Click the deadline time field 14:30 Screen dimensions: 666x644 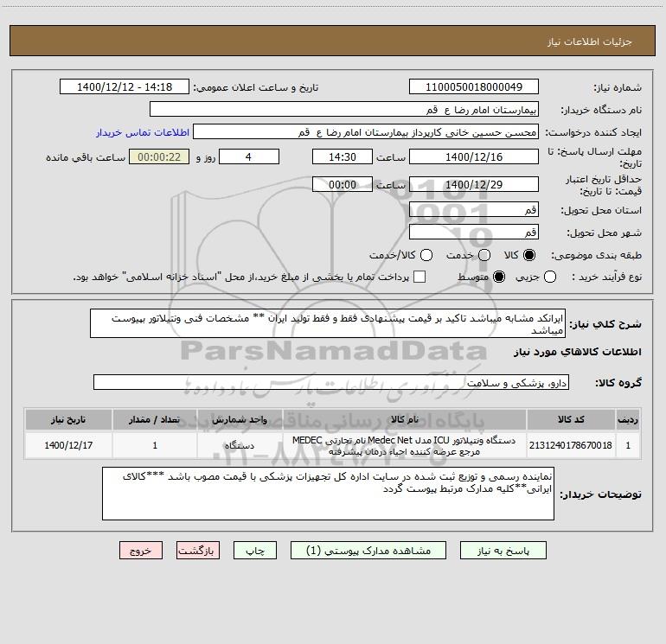tap(343, 156)
